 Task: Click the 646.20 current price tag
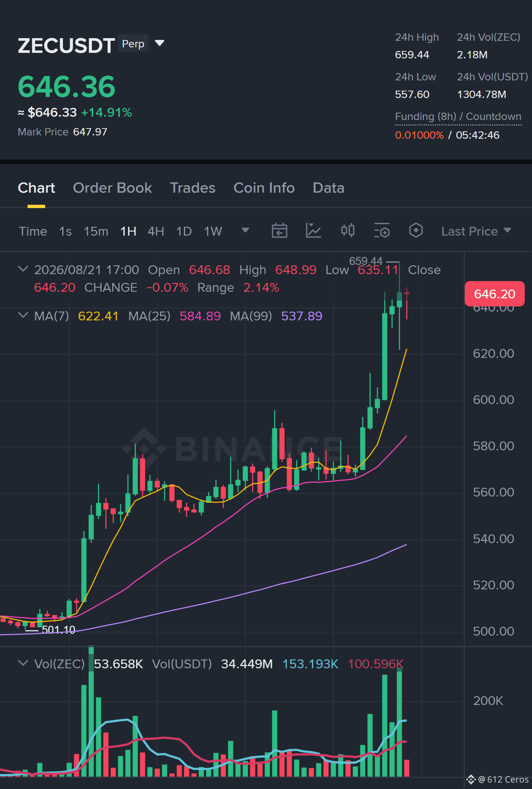[x=495, y=294]
